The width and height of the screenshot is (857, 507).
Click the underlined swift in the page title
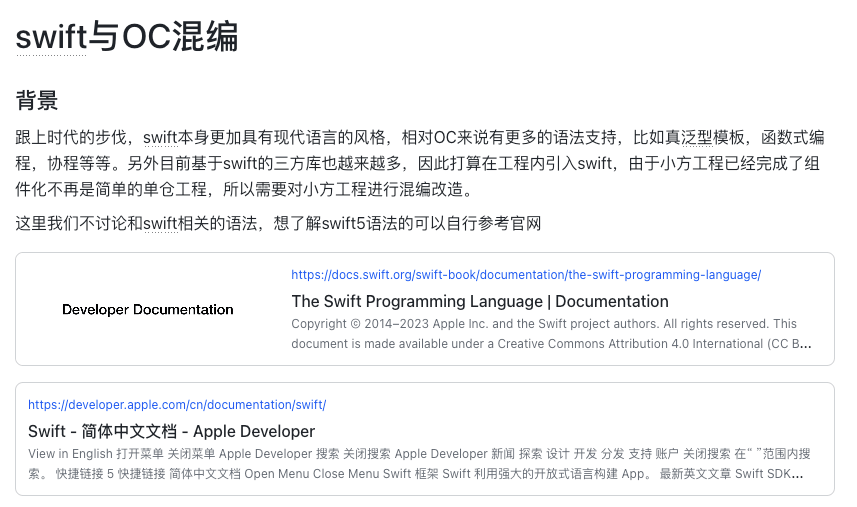tap(51, 38)
